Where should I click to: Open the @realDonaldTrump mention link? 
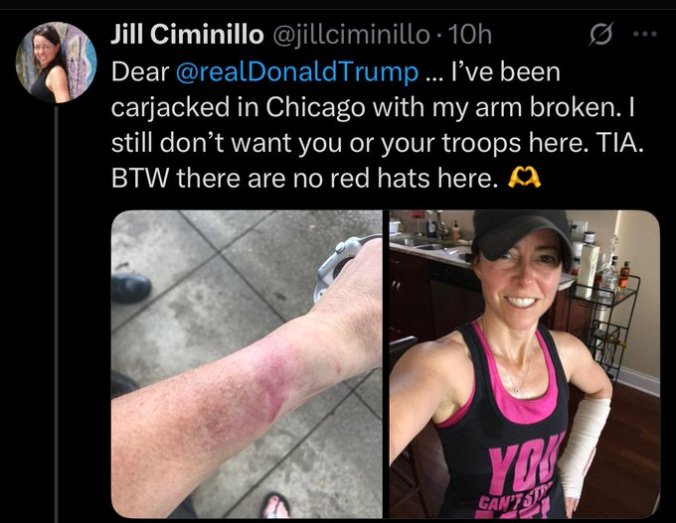[x=297, y=72]
